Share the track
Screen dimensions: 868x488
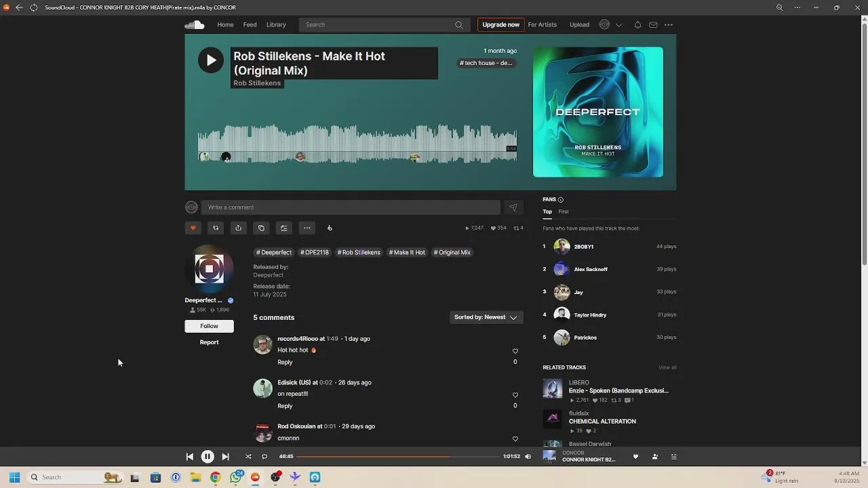pyautogui.click(x=238, y=228)
